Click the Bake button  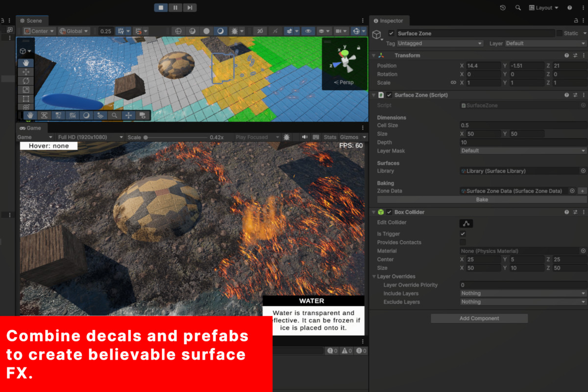tap(482, 199)
